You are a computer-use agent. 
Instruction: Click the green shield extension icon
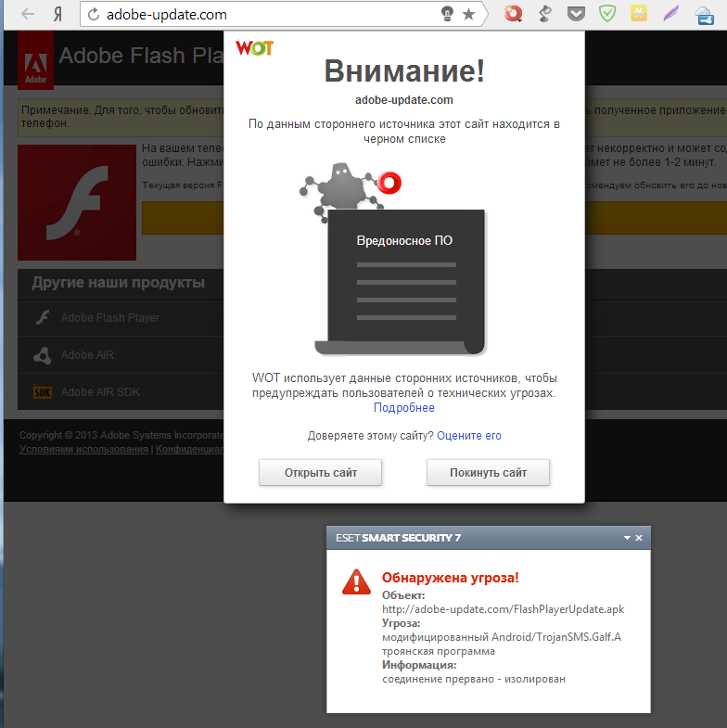607,14
